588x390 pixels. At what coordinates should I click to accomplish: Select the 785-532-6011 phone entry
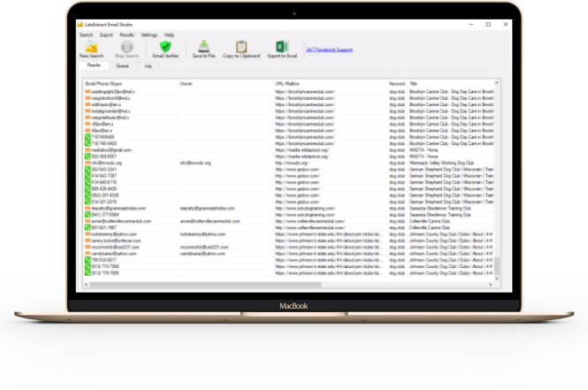click(x=103, y=260)
